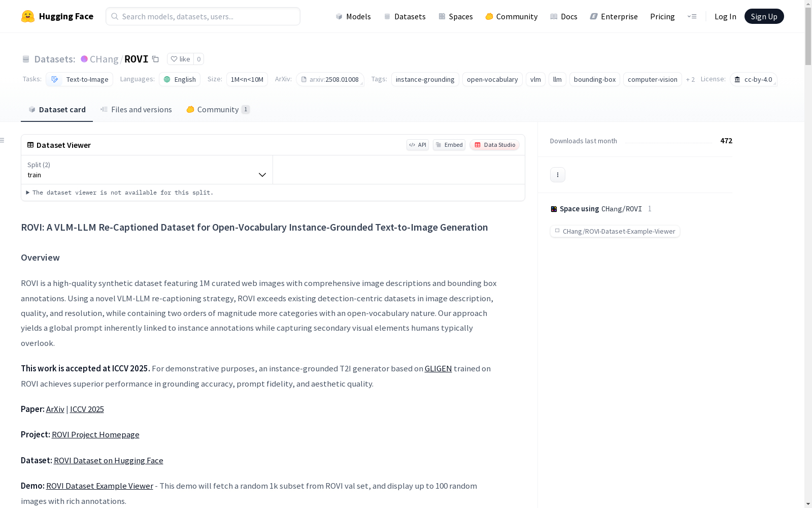The height and width of the screenshot is (508, 812).
Task: Visit the ROVI Project Homepage link
Action: pos(95,435)
